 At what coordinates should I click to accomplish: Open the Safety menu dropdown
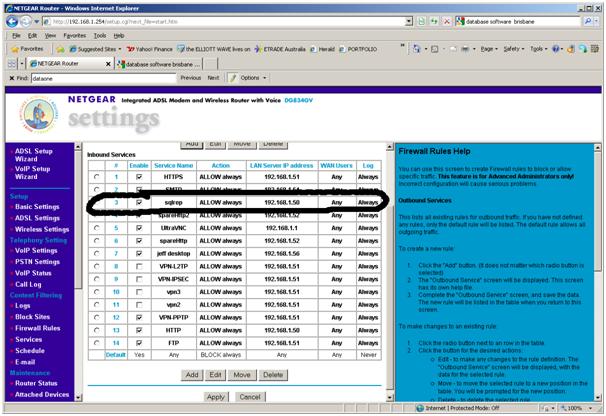[x=514, y=49]
